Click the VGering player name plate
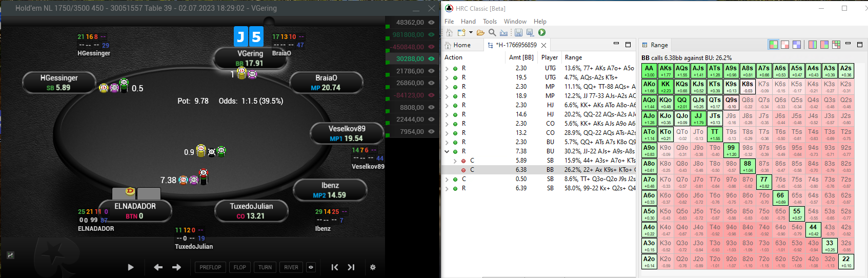The image size is (868, 278). [250, 58]
